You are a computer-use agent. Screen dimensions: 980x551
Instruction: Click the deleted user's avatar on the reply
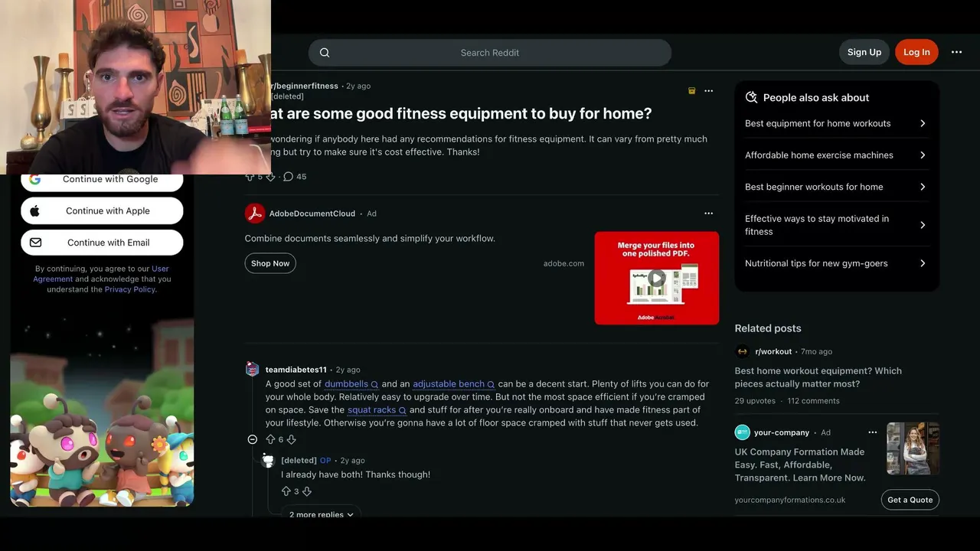pyautogui.click(x=268, y=461)
